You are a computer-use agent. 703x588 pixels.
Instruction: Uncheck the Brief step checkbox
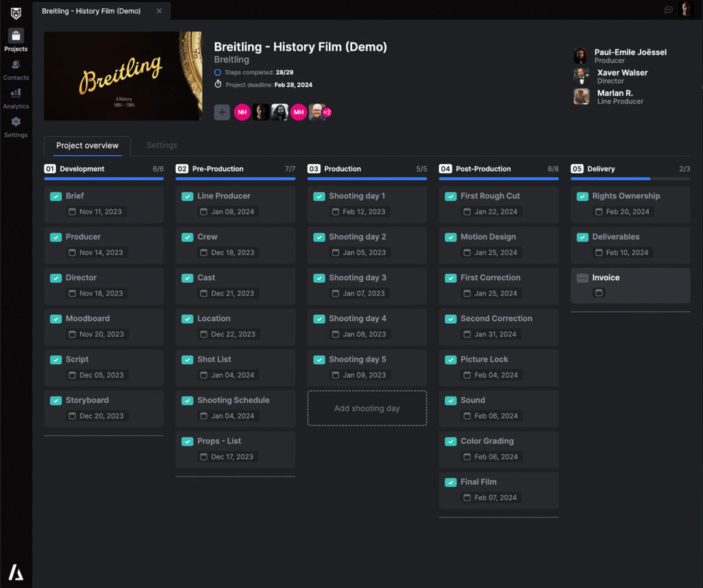pos(56,196)
